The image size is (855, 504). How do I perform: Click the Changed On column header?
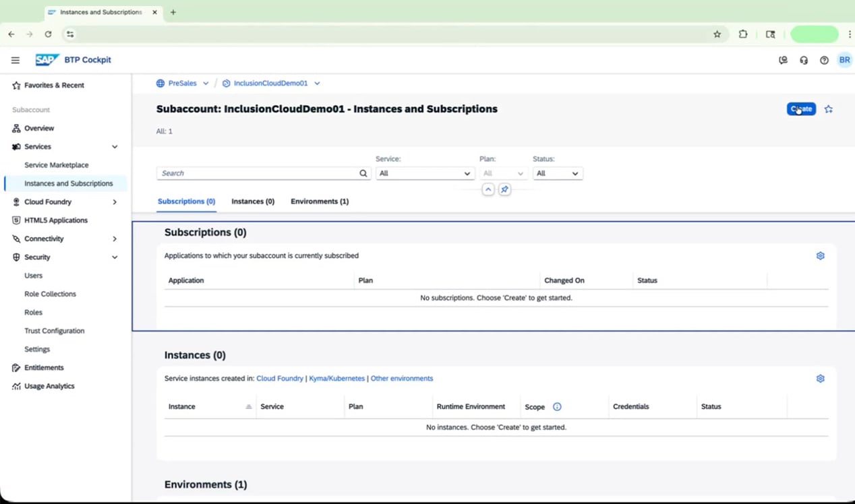[564, 280]
